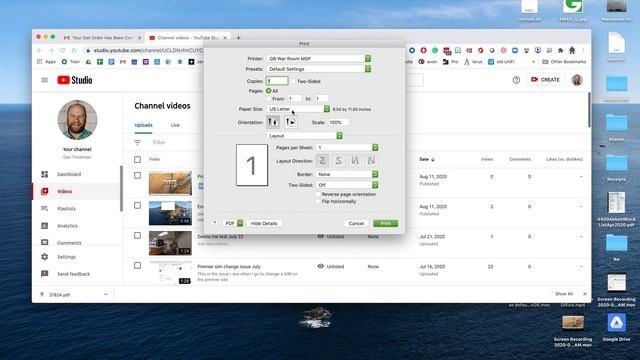Open Chrome extensions puzzle icon
The width and height of the screenshot is (640, 360).
(560, 50)
